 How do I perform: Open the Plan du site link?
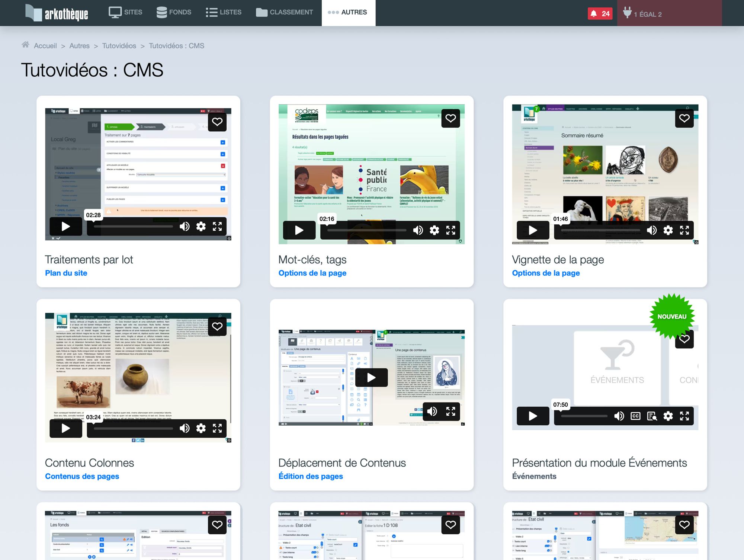point(66,273)
